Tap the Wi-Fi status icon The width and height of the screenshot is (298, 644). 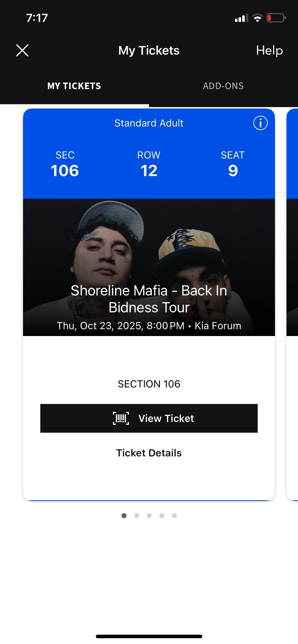(257, 18)
